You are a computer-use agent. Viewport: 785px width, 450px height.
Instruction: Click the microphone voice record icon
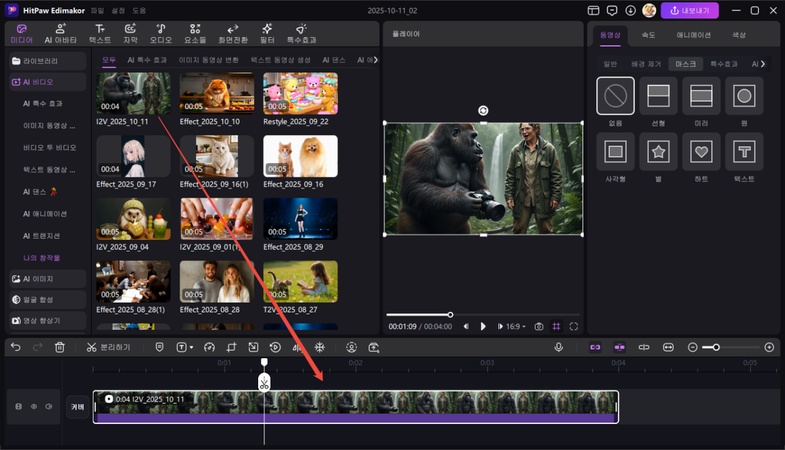pos(558,347)
